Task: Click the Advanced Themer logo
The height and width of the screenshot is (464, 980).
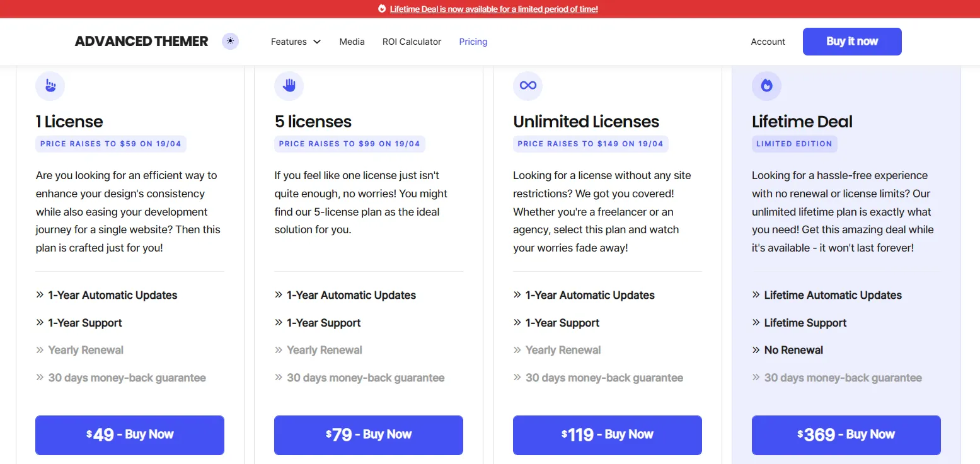Action: [141, 42]
